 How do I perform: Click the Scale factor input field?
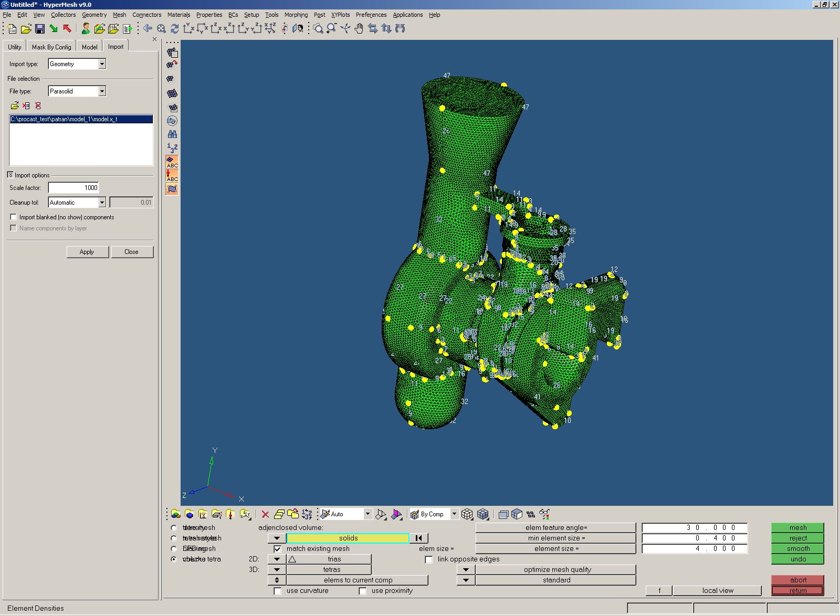[x=73, y=188]
